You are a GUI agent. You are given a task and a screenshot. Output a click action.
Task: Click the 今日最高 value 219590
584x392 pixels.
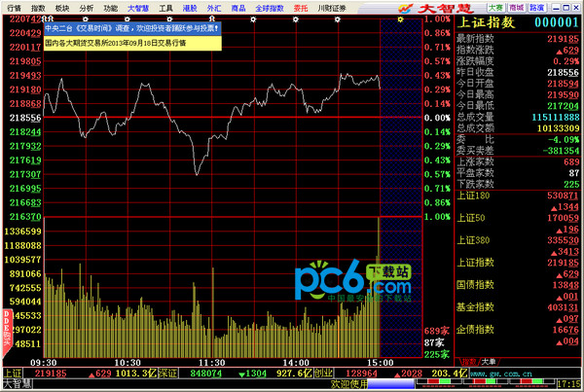[x=564, y=94]
